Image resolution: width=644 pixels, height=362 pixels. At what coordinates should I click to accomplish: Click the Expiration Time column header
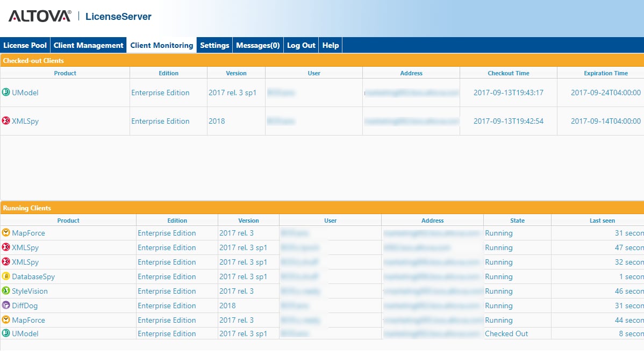[x=606, y=73]
